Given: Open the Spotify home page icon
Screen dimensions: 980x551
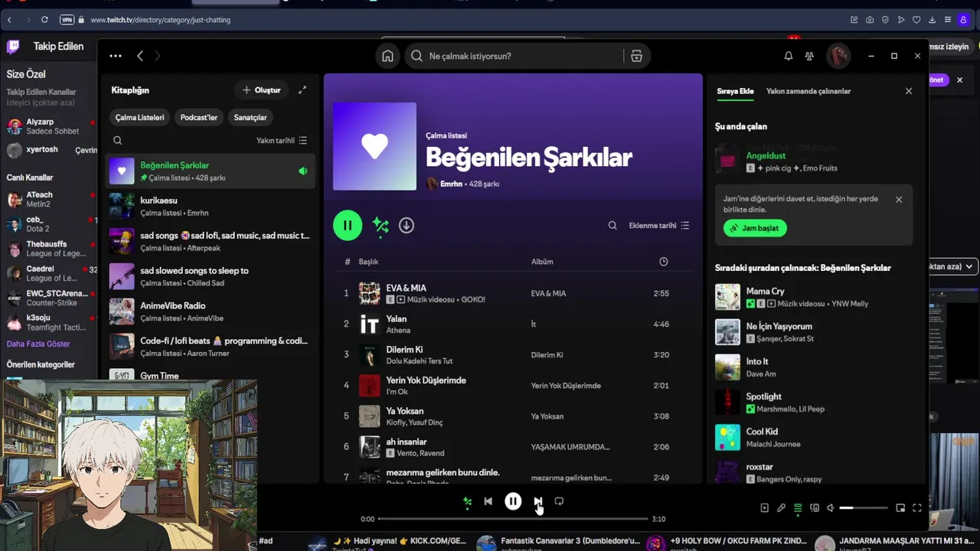Looking at the screenshot, I should (388, 56).
